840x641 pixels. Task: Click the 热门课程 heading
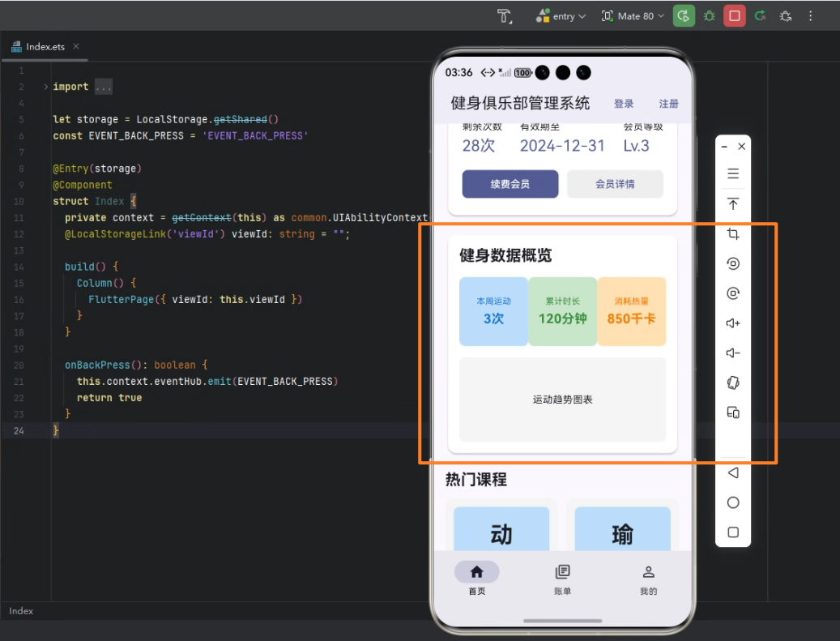(475, 479)
